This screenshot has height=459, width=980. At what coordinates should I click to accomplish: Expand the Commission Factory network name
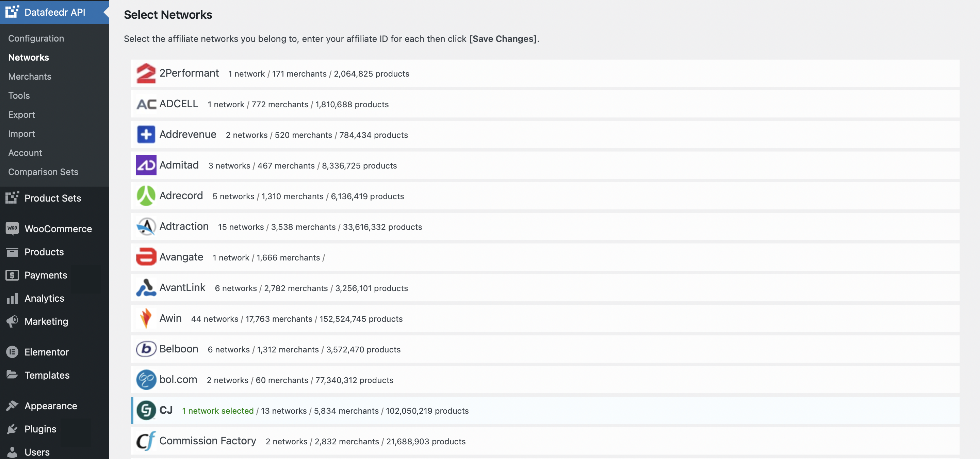click(x=207, y=440)
